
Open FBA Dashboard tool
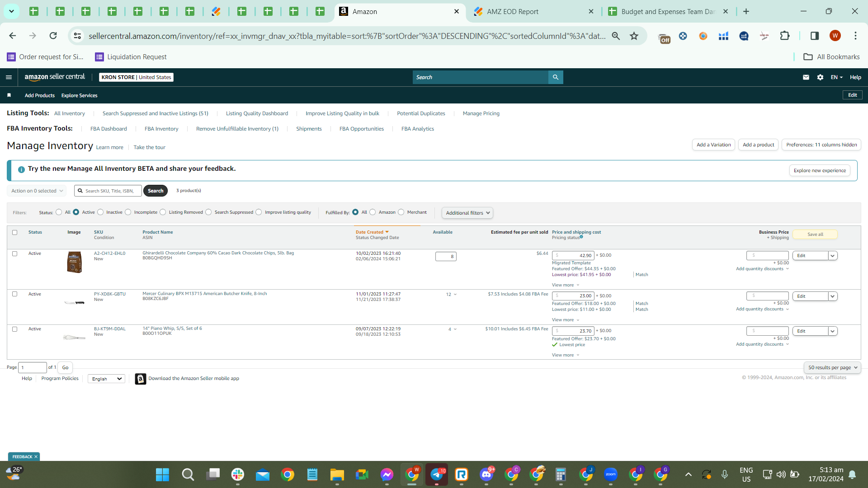pos(108,129)
